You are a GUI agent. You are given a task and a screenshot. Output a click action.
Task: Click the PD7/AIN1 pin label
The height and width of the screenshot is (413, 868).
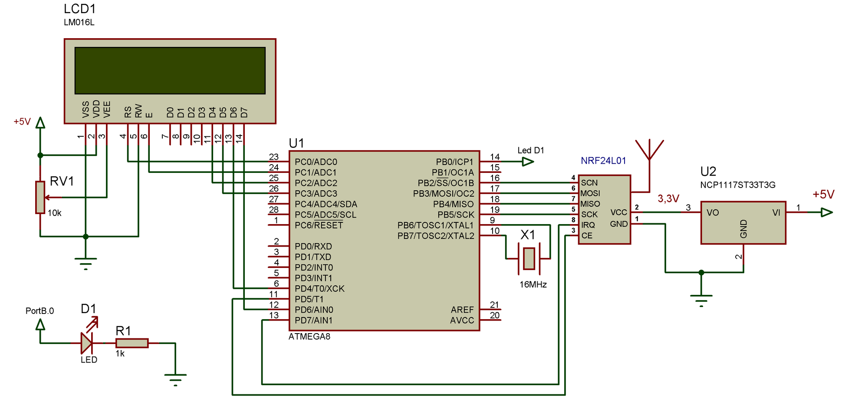point(314,320)
